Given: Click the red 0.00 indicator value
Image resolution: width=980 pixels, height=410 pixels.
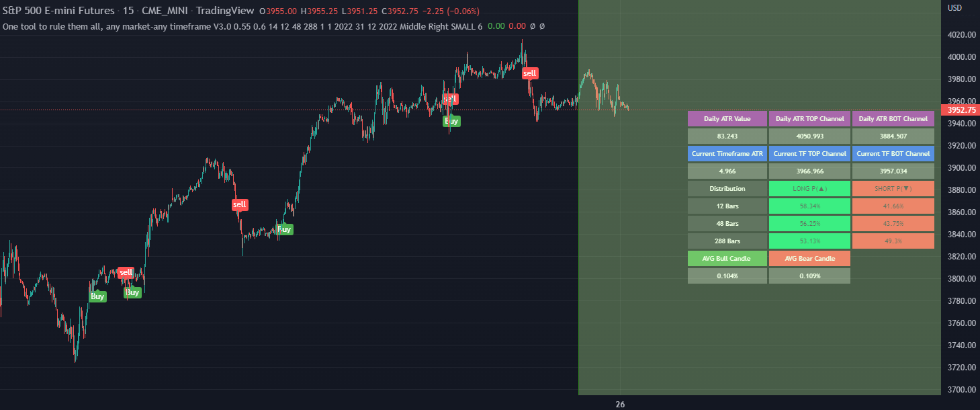Looking at the screenshot, I should click(517, 27).
